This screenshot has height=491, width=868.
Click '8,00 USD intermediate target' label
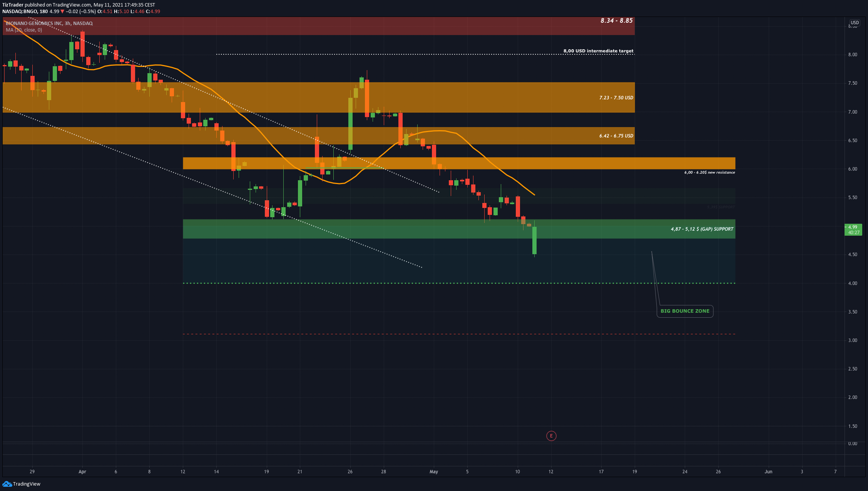pos(598,51)
